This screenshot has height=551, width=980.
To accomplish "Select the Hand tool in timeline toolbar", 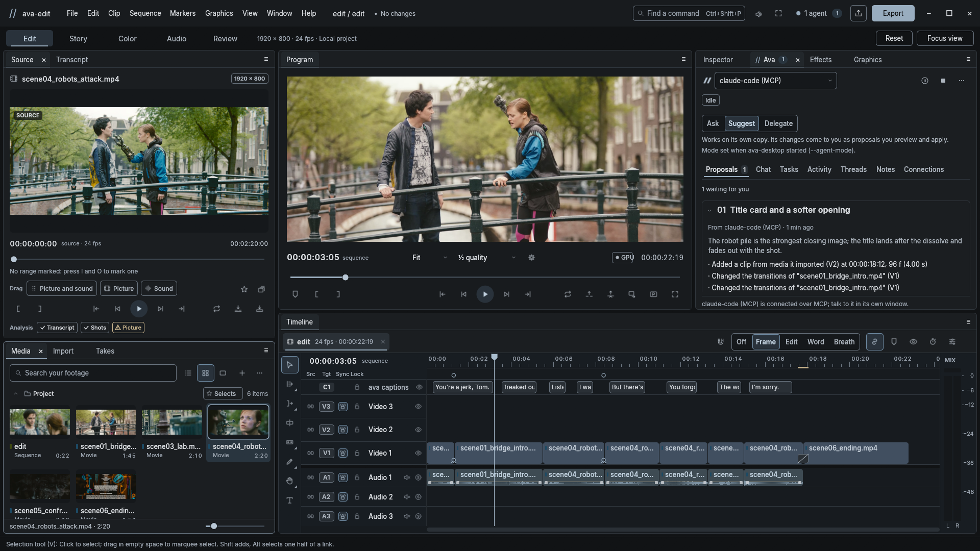I will tap(289, 481).
